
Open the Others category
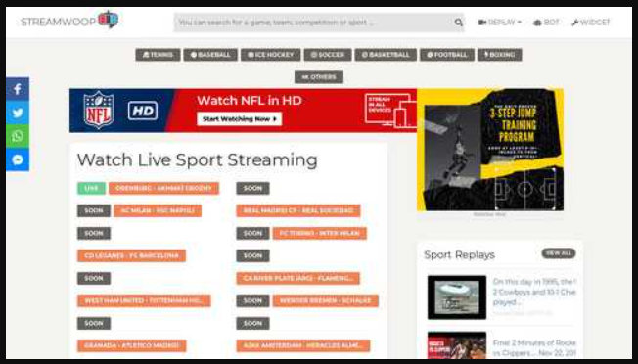coord(319,77)
